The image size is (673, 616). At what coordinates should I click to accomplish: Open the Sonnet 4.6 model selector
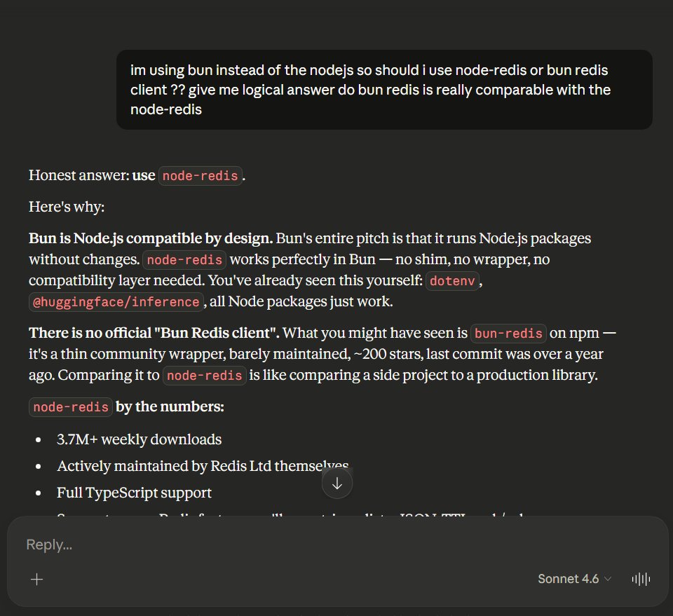tap(574, 579)
